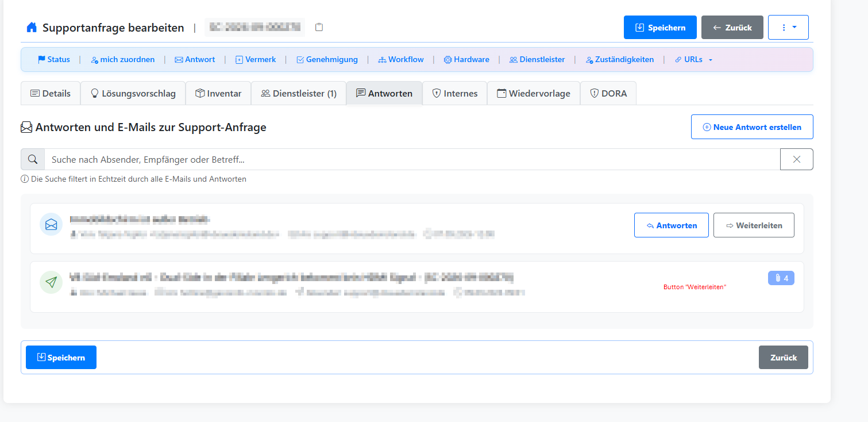Viewport: 868px width, 422px height.
Task: Add a Vermerk via action bar
Action: coord(256,59)
